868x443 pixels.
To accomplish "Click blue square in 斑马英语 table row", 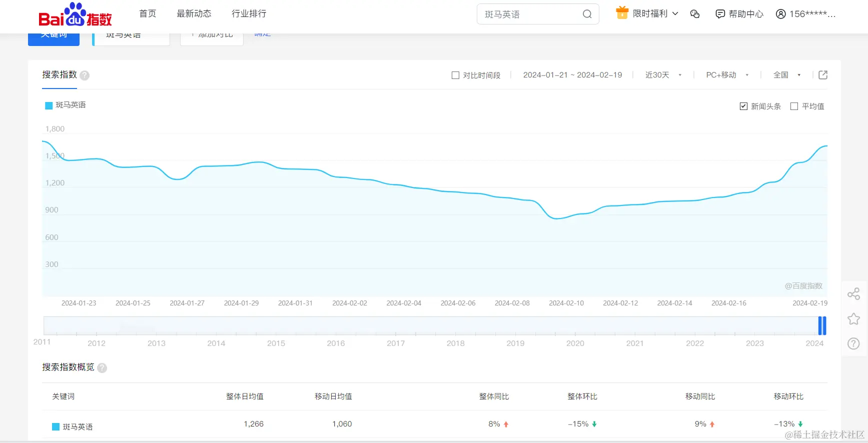I will 56,426.
